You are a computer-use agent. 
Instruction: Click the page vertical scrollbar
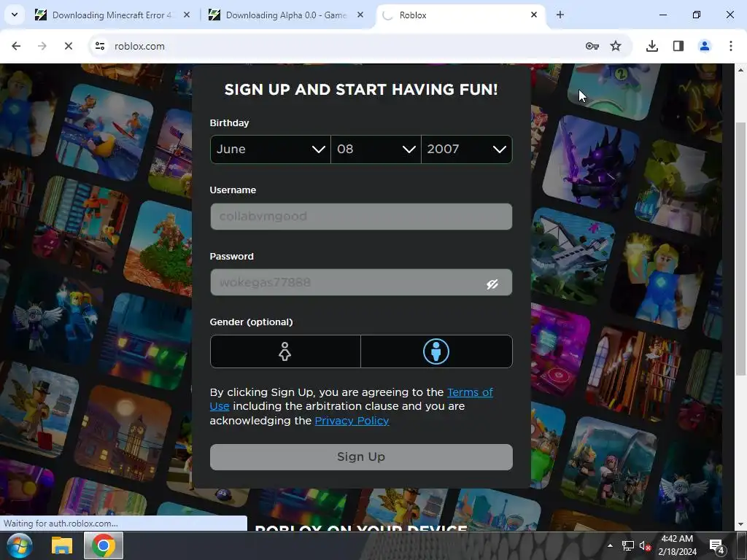741,249
